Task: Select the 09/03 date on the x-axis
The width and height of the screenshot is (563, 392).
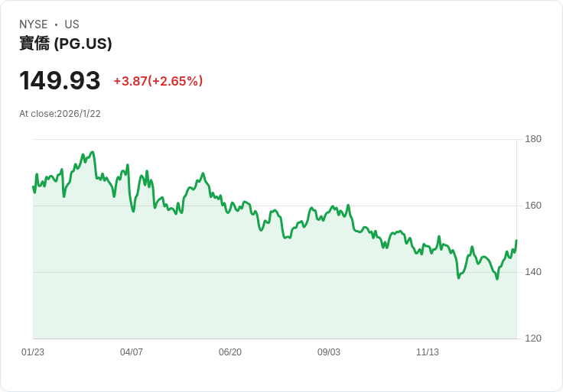Action: (329, 352)
